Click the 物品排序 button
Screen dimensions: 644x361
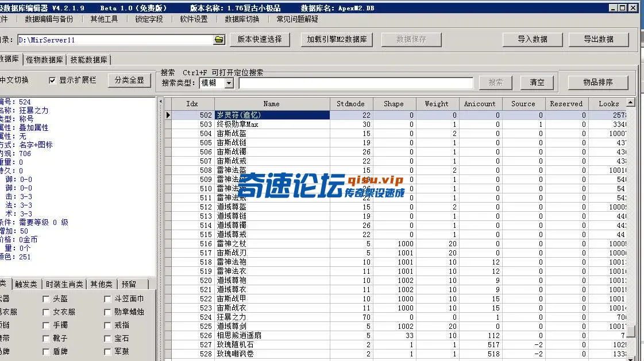point(598,83)
